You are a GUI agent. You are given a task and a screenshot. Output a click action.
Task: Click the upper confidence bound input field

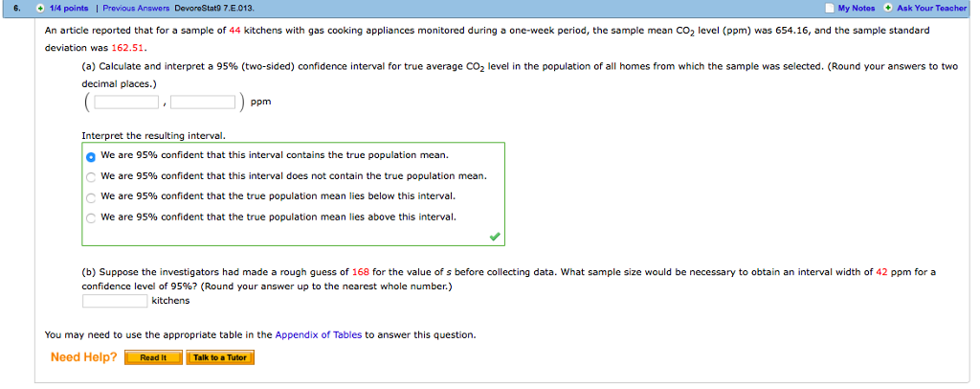pos(203,103)
